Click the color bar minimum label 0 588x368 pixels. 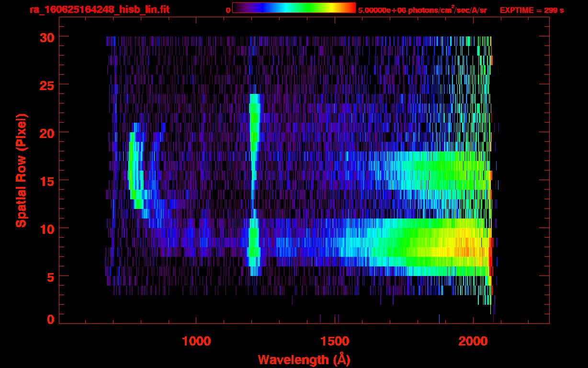pyautogui.click(x=228, y=10)
